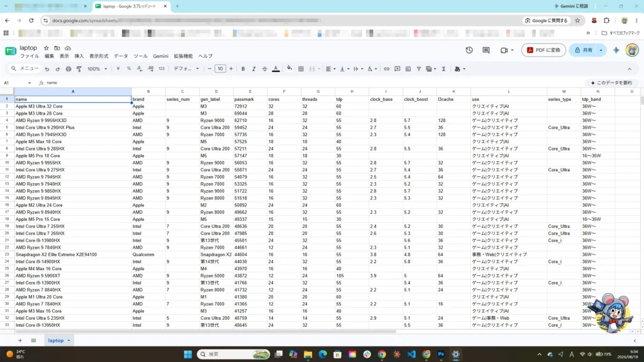Open text rotation dropdown

pyautogui.click(x=372, y=69)
